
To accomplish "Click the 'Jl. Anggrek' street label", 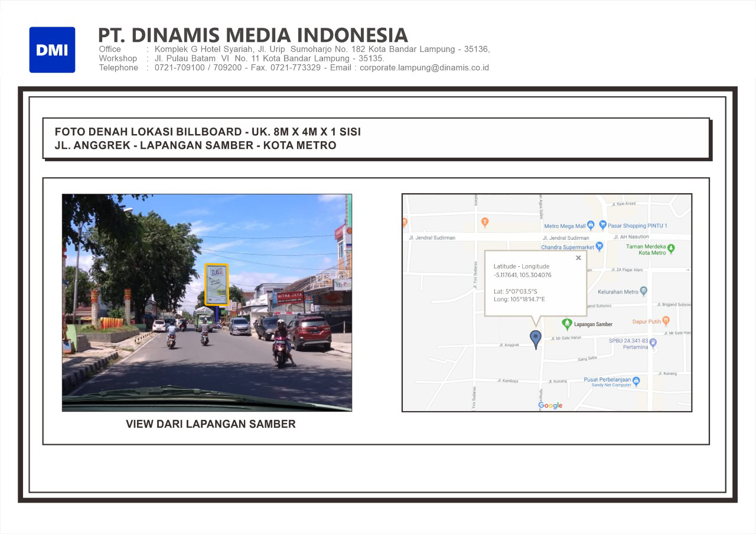I will coord(509,345).
